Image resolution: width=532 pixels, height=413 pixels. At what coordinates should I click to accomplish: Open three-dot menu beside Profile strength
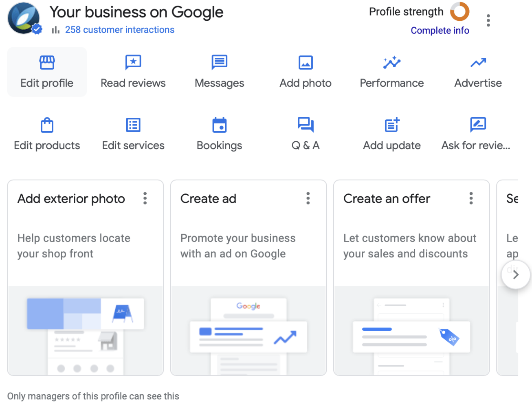click(488, 20)
